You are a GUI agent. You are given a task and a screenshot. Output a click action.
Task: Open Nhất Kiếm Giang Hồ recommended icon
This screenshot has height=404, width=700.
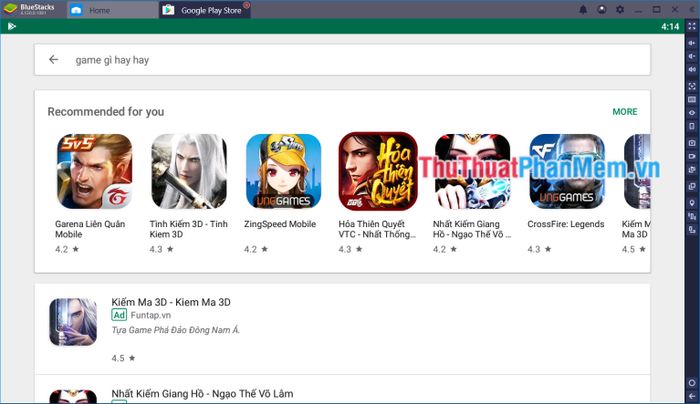(x=472, y=171)
